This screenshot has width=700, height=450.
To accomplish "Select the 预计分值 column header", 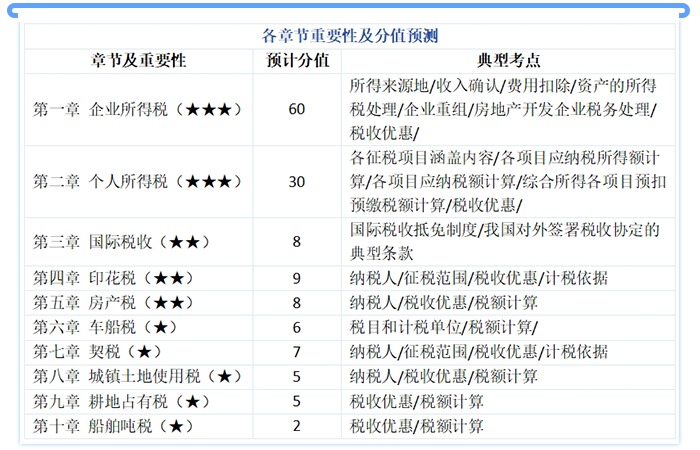I will pyautogui.click(x=297, y=60).
